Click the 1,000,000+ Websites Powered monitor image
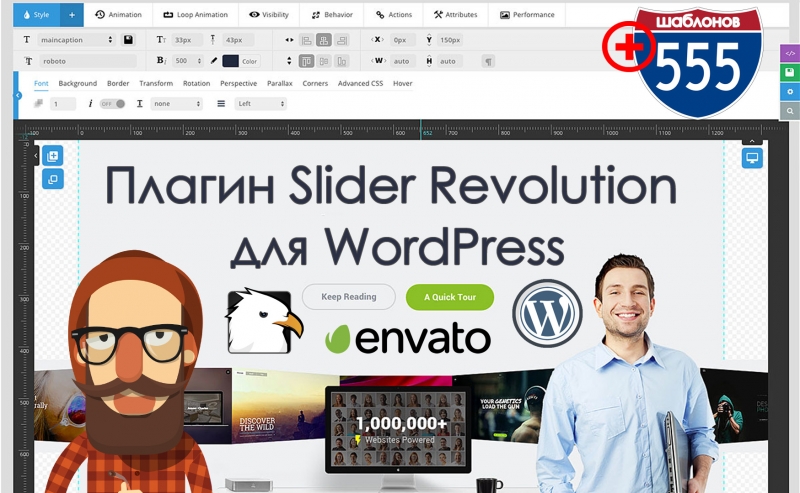This screenshot has height=493, width=800. click(398, 430)
